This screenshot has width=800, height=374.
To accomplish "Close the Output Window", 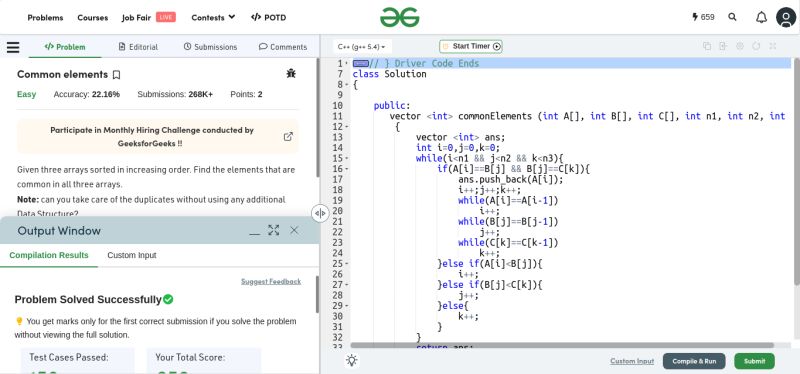I will 294,230.
